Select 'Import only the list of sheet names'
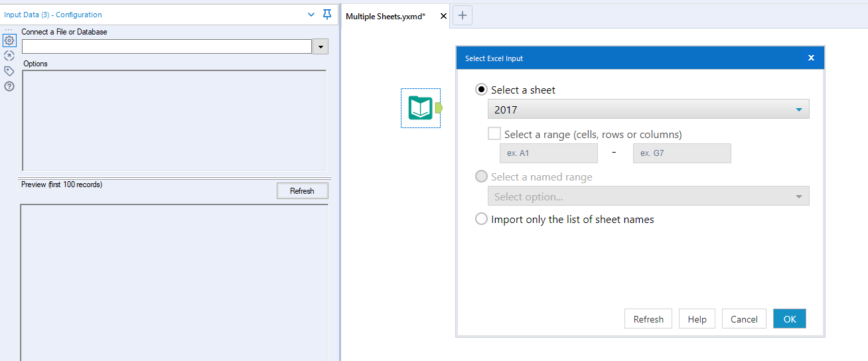868x361 pixels. coord(482,219)
